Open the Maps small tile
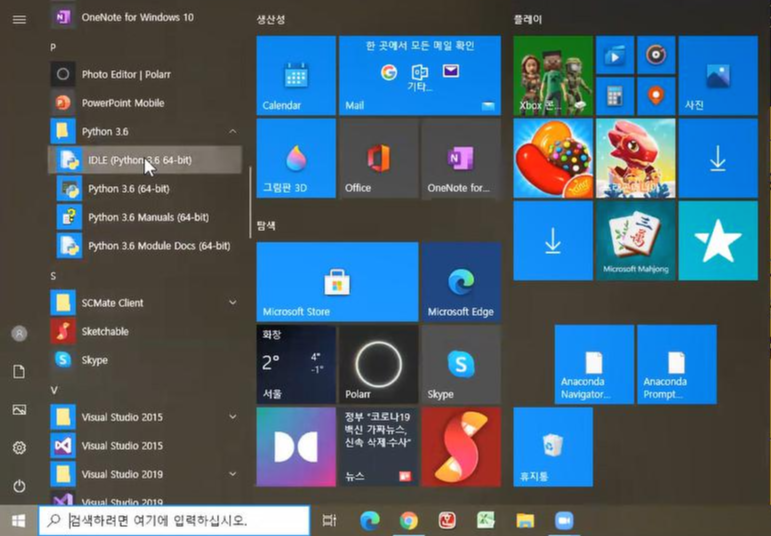This screenshot has width=771, height=536. point(656,96)
